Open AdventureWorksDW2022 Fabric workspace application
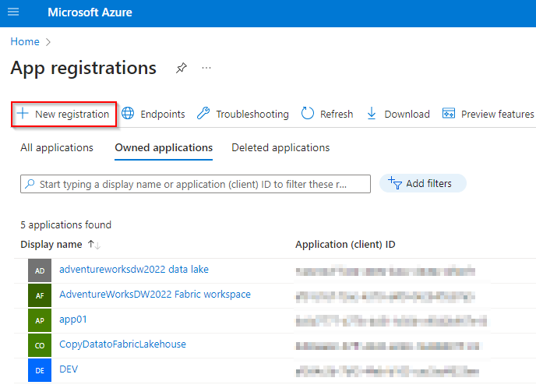536x392 pixels. pos(155,295)
